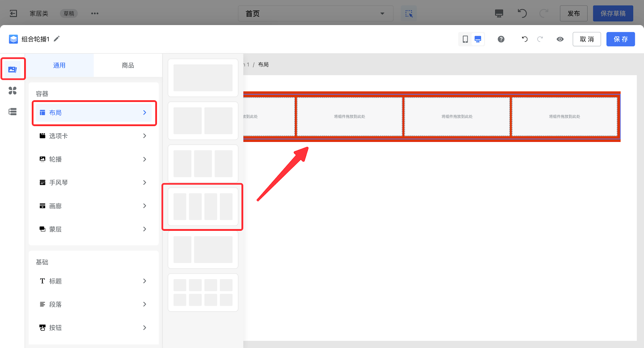Image resolution: width=644 pixels, height=348 pixels.
Task: Switch to mobile device preview
Action: (x=465, y=39)
